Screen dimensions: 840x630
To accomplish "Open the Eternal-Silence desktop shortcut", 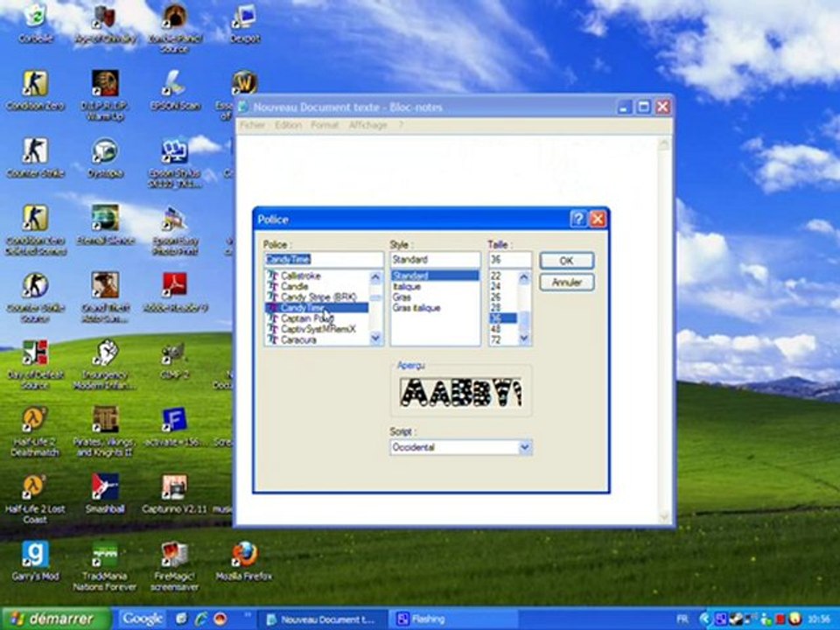I will (x=105, y=224).
